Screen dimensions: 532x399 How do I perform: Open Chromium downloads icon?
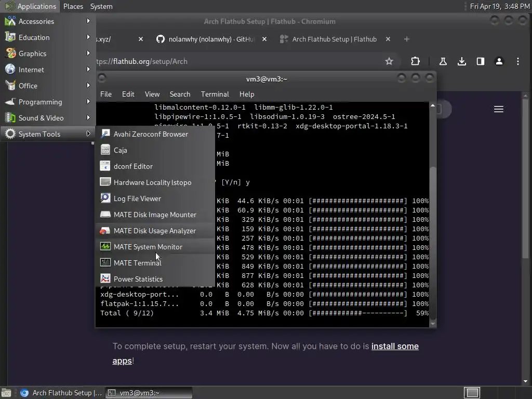point(462,61)
